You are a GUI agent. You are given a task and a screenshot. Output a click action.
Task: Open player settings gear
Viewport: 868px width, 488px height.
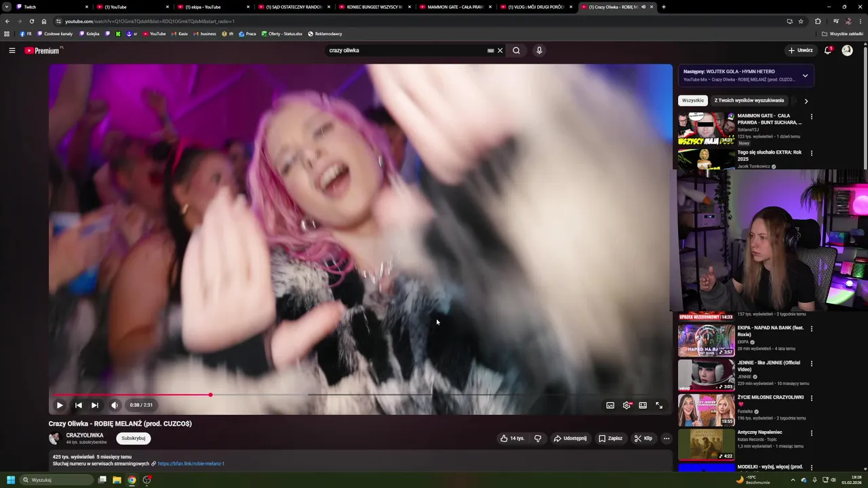[x=627, y=405]
